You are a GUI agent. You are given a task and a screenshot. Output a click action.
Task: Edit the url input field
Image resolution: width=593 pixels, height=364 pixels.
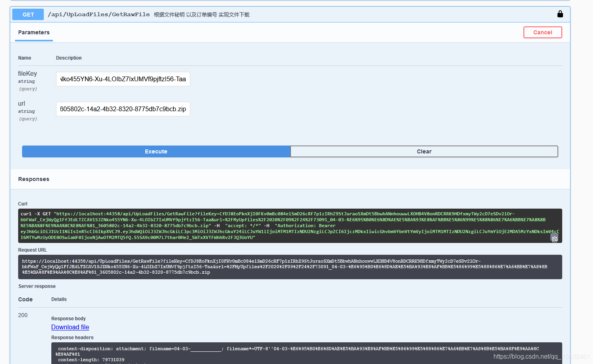(x=123, y=109)
